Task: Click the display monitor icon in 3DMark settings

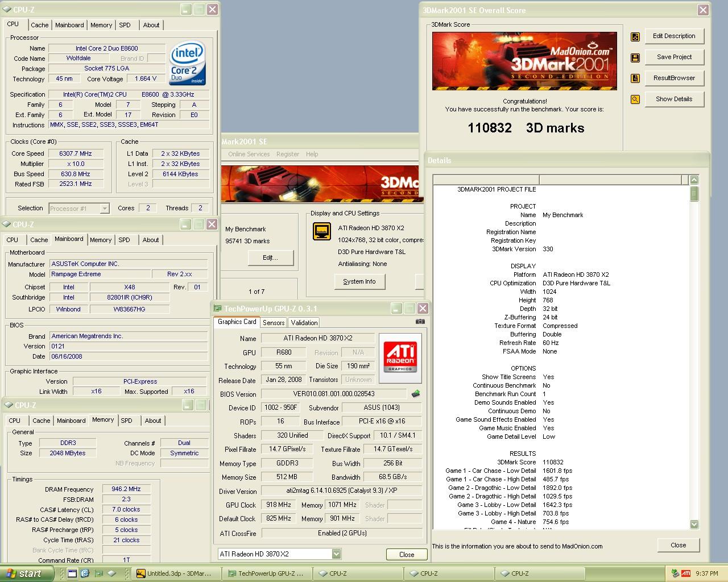Action: [x=322, y=231]
